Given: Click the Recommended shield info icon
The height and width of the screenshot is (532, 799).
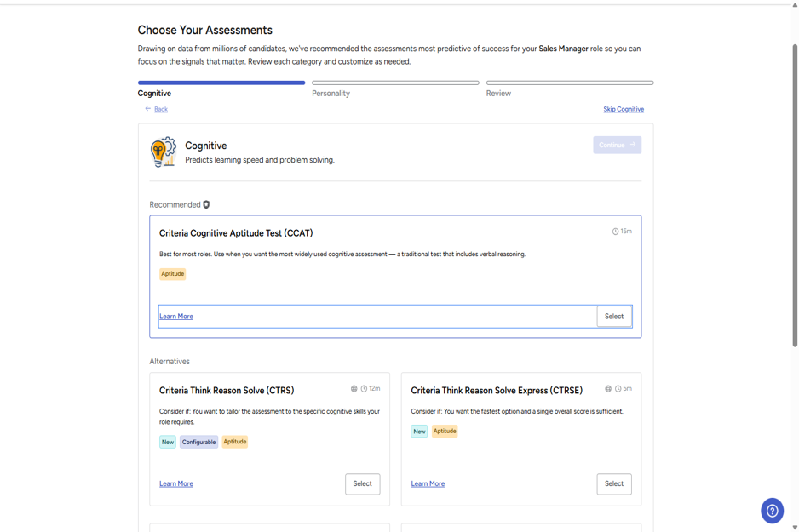Looking at the screenshot, I should pos(206,204).
